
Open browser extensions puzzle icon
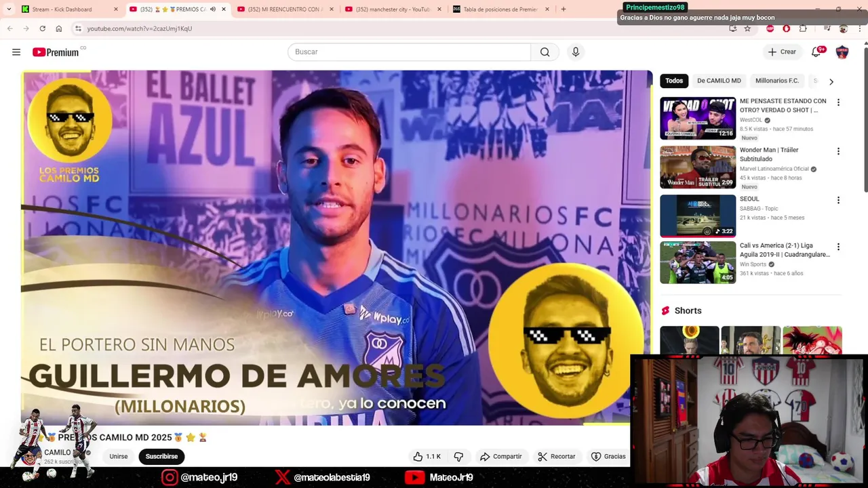(x=804, y=28)
